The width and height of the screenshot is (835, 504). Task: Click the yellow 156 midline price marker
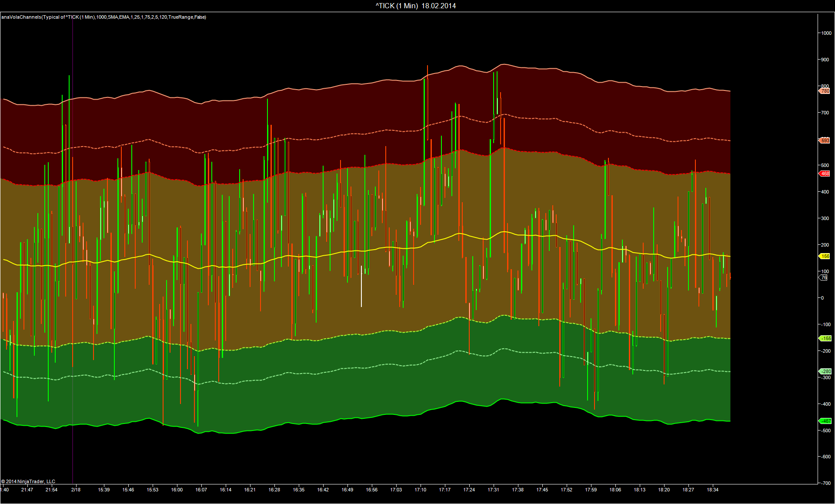click(825, 256)
